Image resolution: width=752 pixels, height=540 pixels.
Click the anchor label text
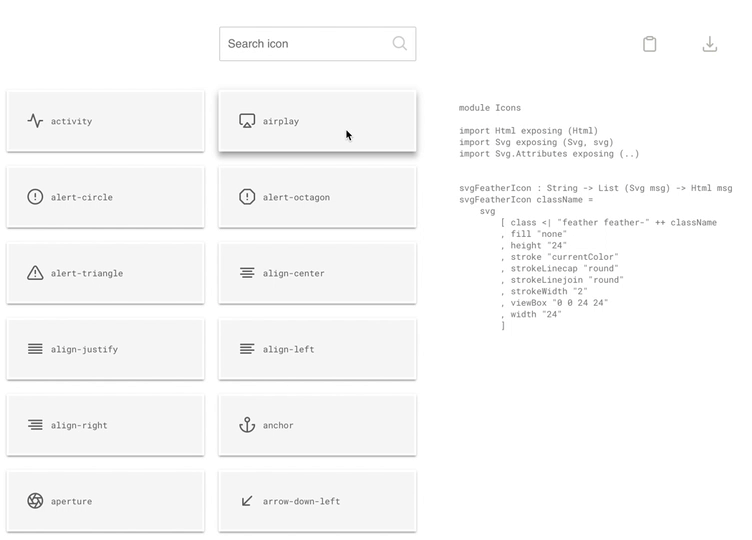pyautogui.click(x=278, y=425)
